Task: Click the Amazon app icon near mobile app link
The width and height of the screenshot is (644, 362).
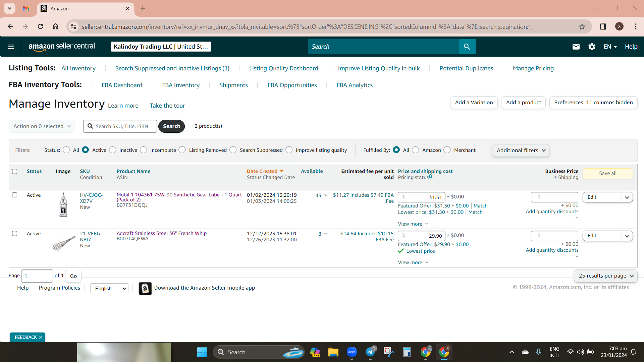Action: pos(145,288)
